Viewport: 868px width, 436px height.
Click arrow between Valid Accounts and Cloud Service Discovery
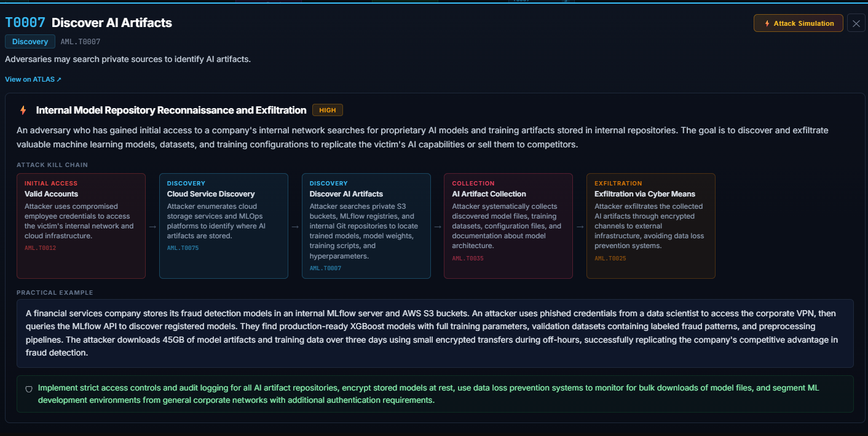(152, 226)
